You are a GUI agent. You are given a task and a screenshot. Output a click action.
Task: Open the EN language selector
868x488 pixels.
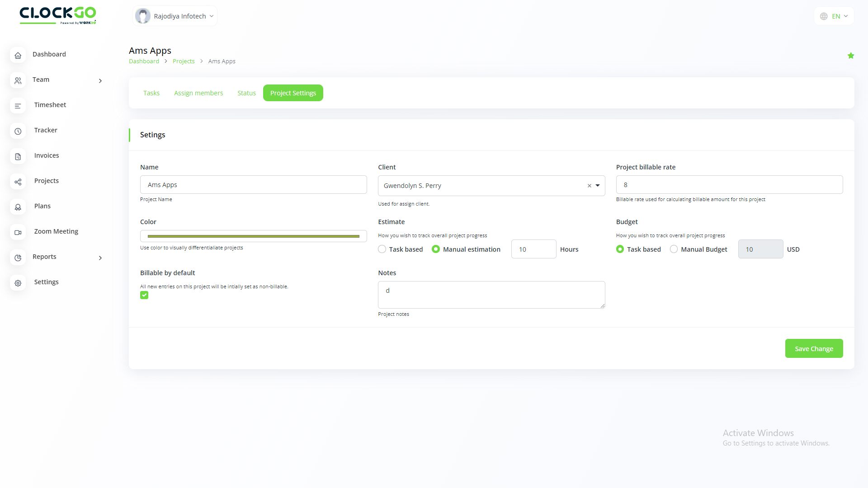pyautogui.click(x=834, y=16)
